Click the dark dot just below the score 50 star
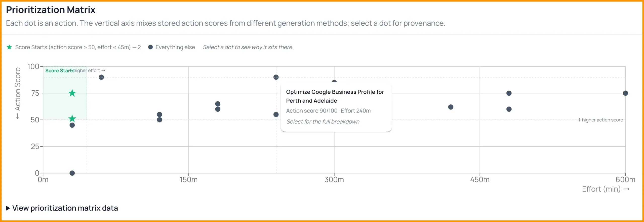The height and width of the screenshot is (222, 644). (72, 125)
